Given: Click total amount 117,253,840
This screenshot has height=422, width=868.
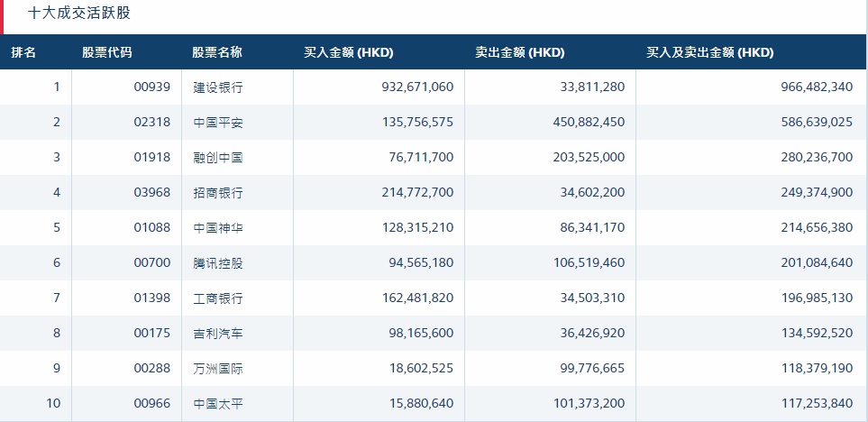Looking at the screenshot, I should tap(817, 403).
